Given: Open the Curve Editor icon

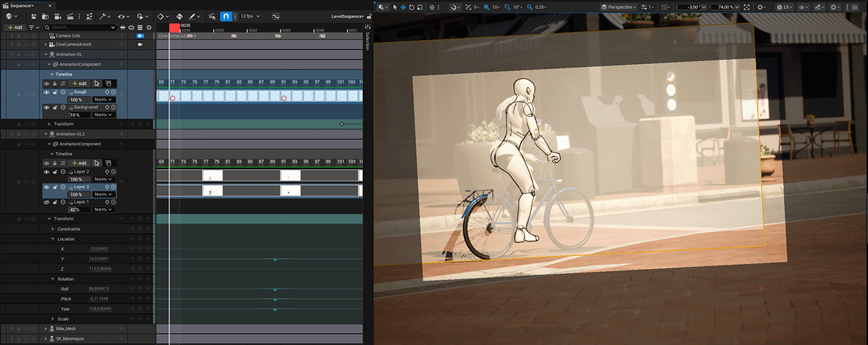Looking at the screenshot, I should point(276,15).
